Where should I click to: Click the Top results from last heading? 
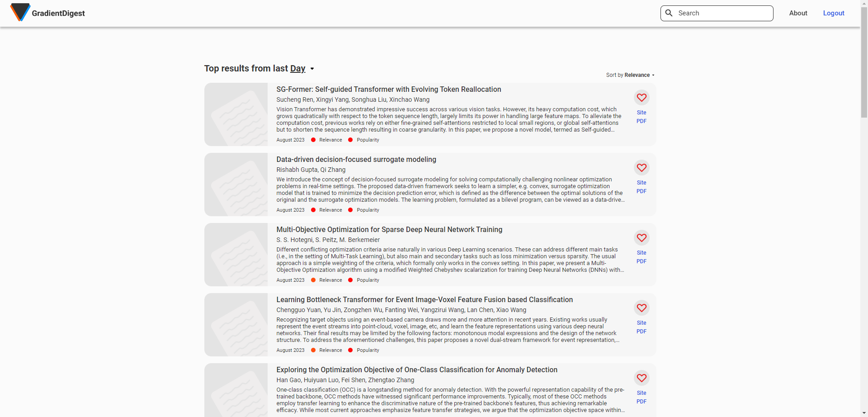pos(246,68)
